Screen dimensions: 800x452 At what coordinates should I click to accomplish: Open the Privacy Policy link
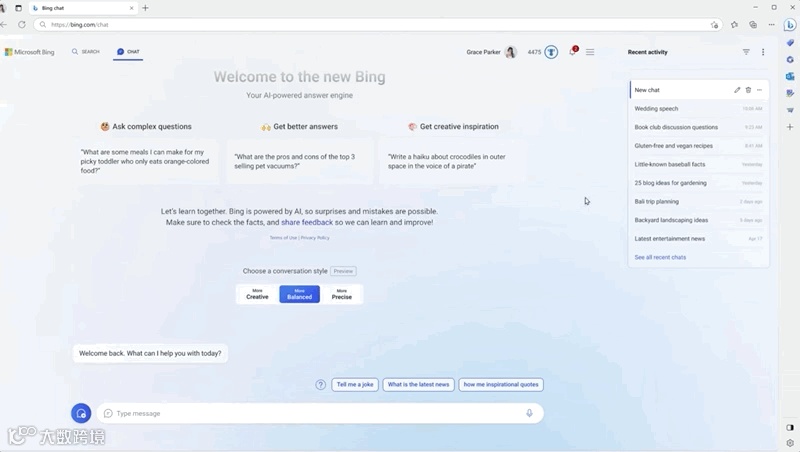[x=315, y=238]
